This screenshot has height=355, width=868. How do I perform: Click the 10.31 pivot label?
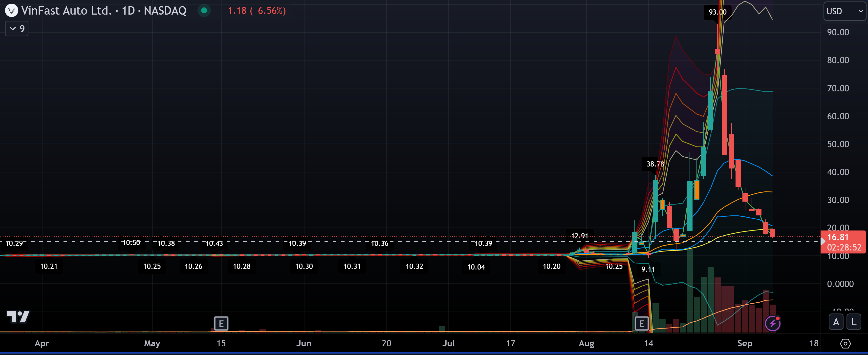pyautogui.click(x=352, y=266)
